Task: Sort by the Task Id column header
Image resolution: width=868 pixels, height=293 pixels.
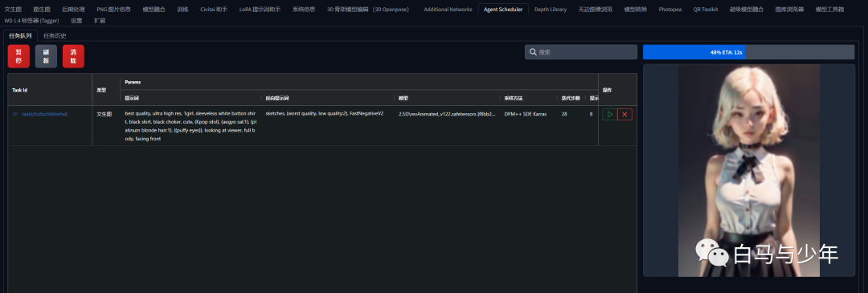Action: tap(20, 90)
